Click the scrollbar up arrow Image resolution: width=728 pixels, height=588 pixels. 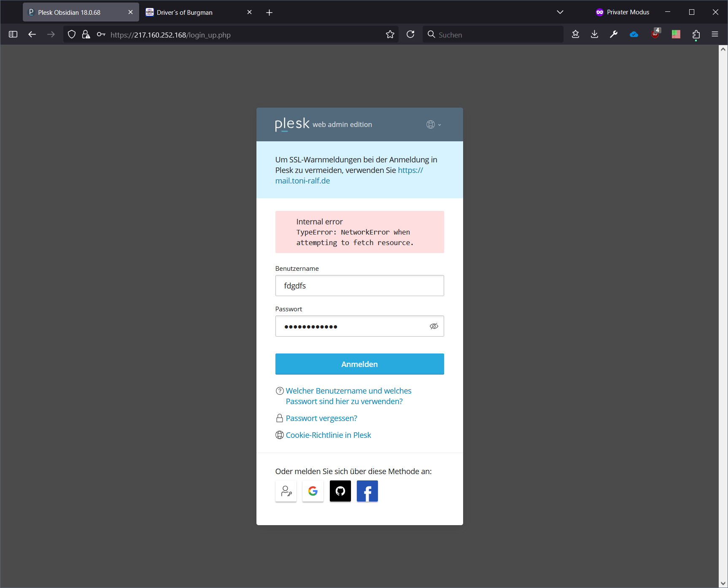click(723, 49)
